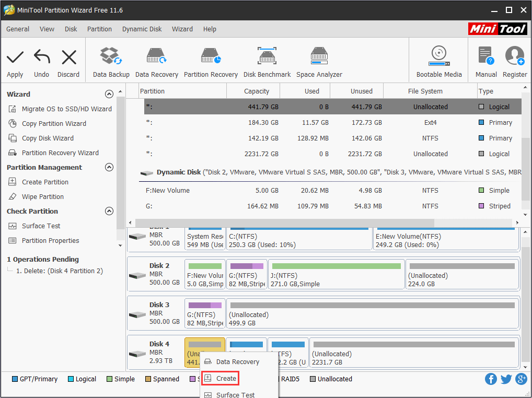Collapse the Wizard section
Image resolution: width=532 pixels, height=398 pixels.
point(109,94)
